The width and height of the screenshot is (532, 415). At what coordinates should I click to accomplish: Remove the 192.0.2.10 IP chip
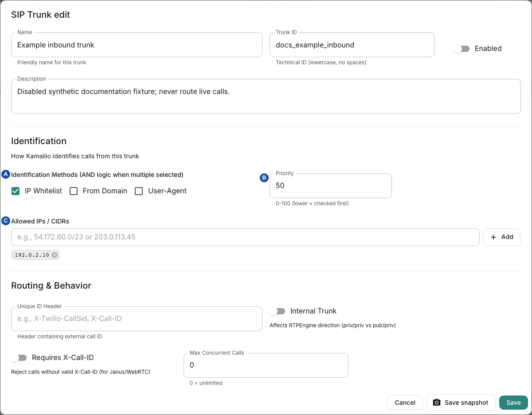[x=55, y=255]
